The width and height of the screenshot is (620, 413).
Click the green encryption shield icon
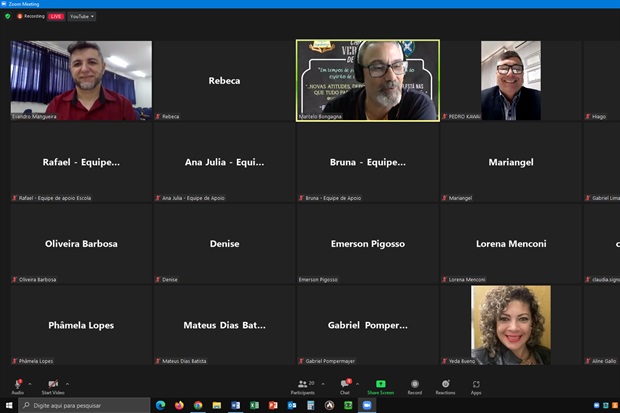pos(8,16)
